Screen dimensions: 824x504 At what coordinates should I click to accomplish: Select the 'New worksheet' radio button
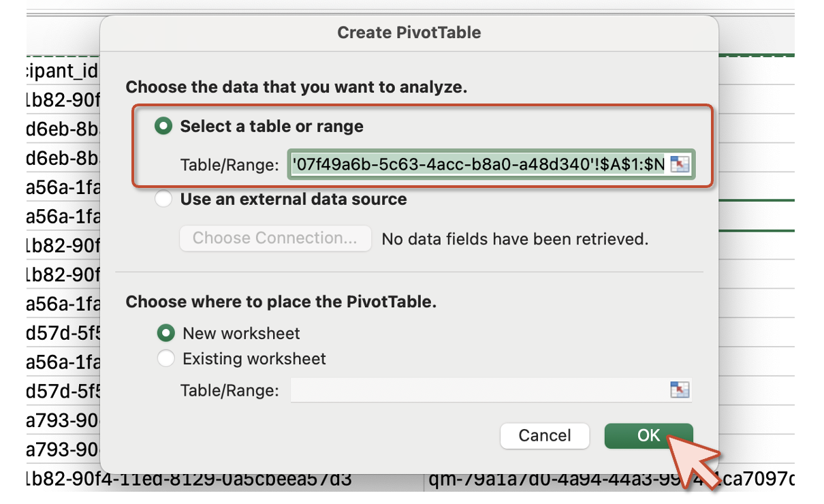pos(165,334)
